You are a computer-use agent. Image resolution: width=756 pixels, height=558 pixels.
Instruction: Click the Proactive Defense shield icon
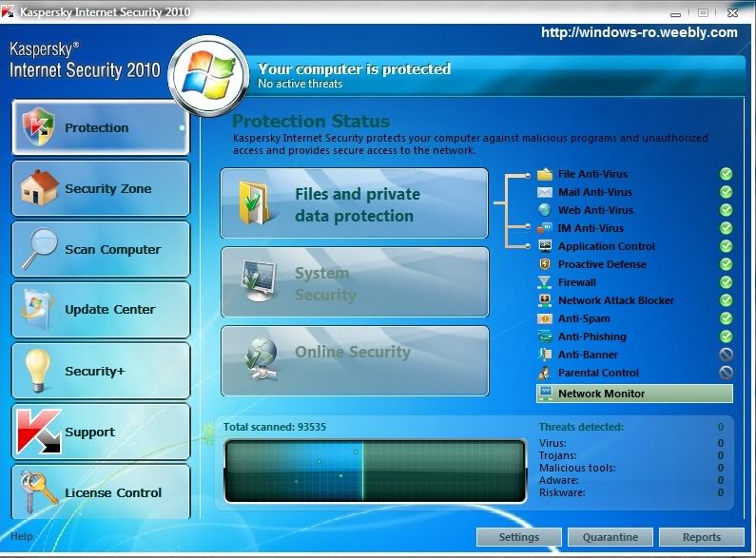click(x=545, y=264)
